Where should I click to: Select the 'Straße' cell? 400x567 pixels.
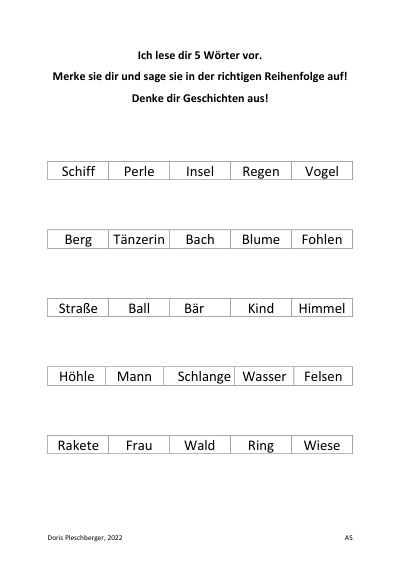coord(78,308)
